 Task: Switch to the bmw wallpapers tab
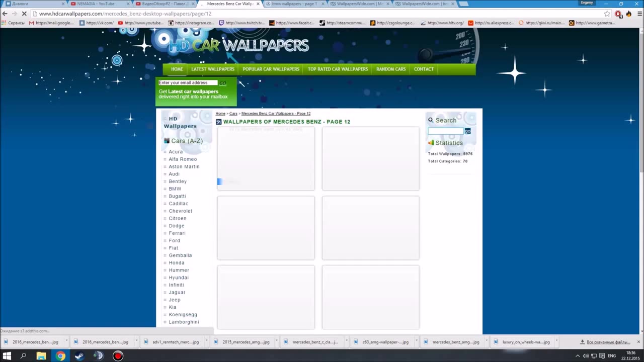pyautogui.click(x=294, y=4)
